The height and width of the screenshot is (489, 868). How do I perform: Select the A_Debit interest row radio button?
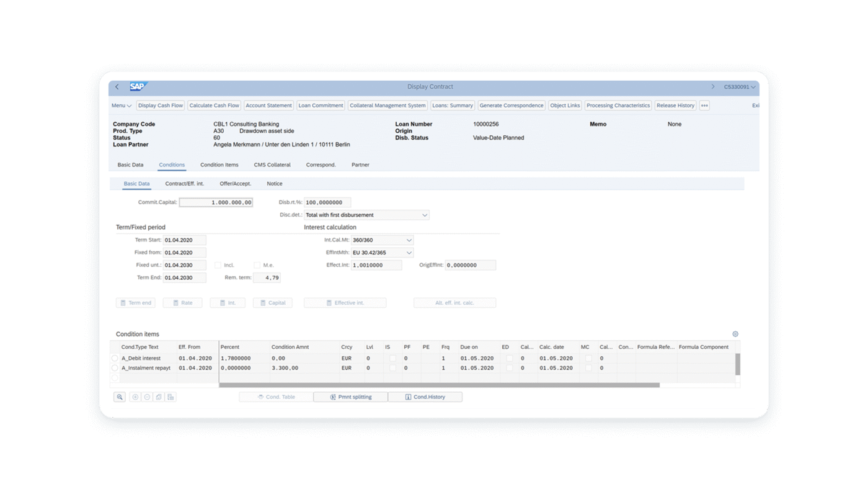click(x=115, y=357)
